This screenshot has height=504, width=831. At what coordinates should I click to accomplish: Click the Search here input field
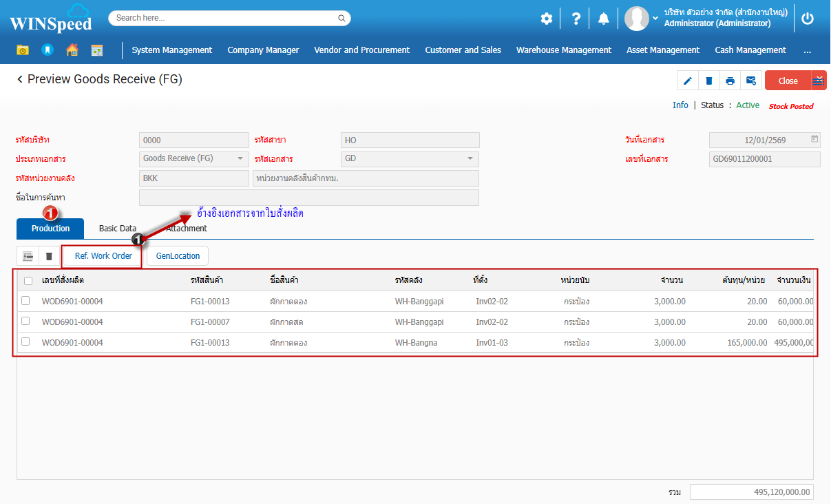tap(229, 18)
